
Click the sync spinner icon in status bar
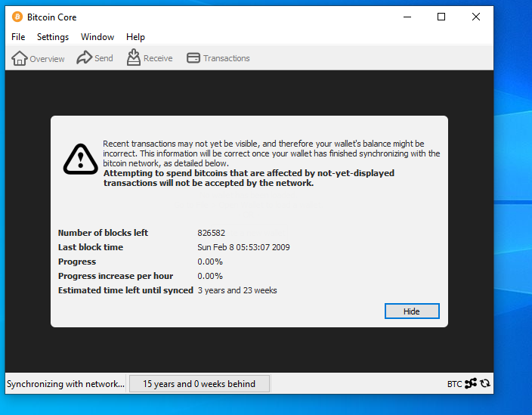tap(485, 383)
